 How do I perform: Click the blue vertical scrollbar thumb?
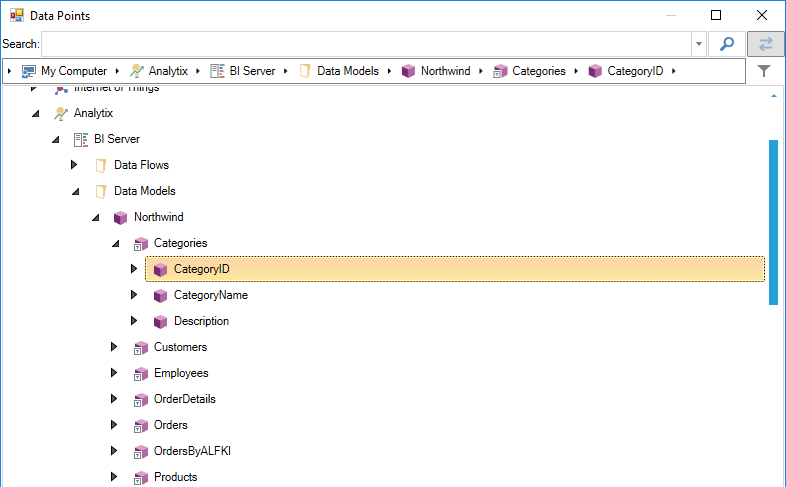(x=773, y=222)
